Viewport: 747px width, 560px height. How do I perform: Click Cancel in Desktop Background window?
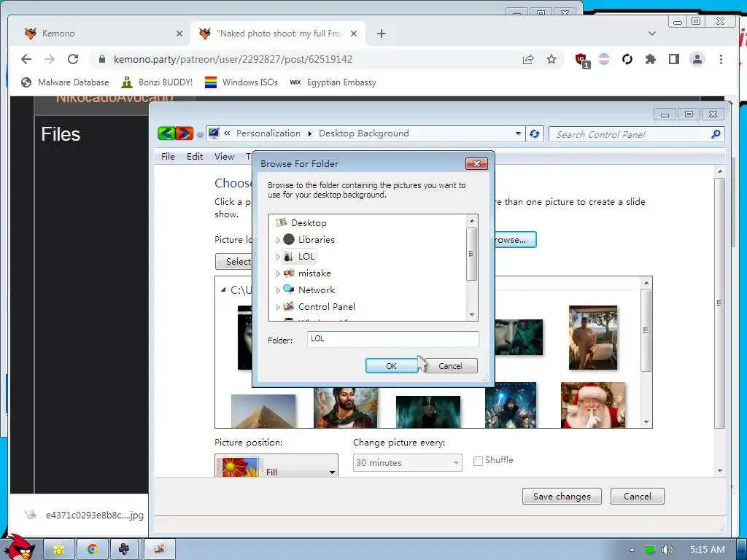click(637, 496)
